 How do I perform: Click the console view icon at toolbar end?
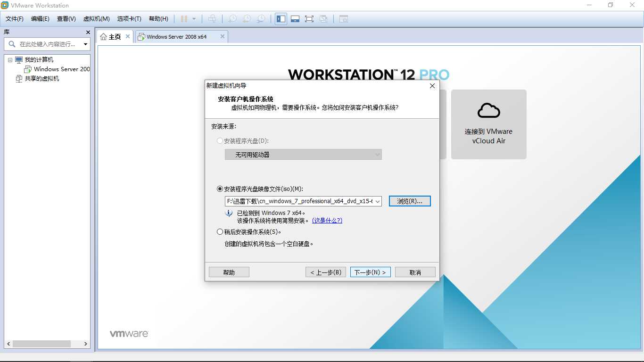[x=344, y=19]
